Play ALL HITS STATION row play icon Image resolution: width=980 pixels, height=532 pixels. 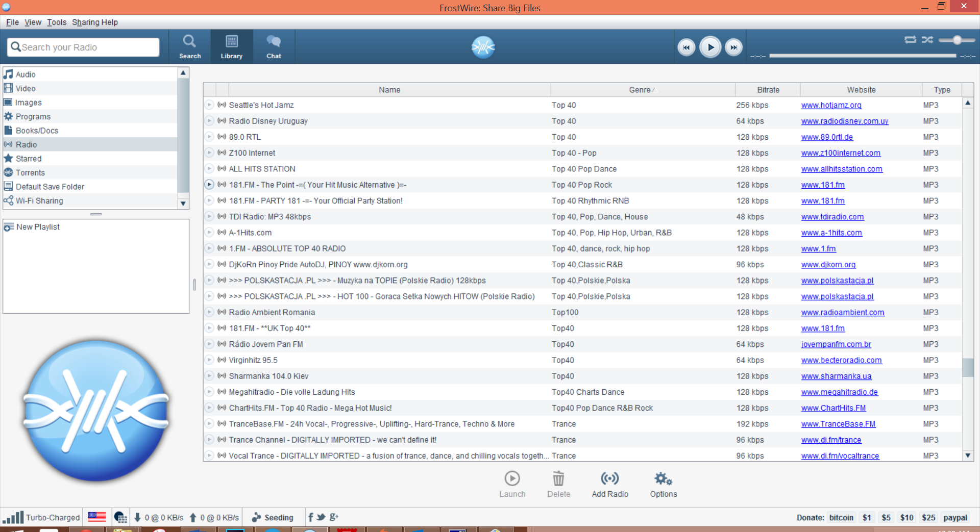[x=209, y=169]
